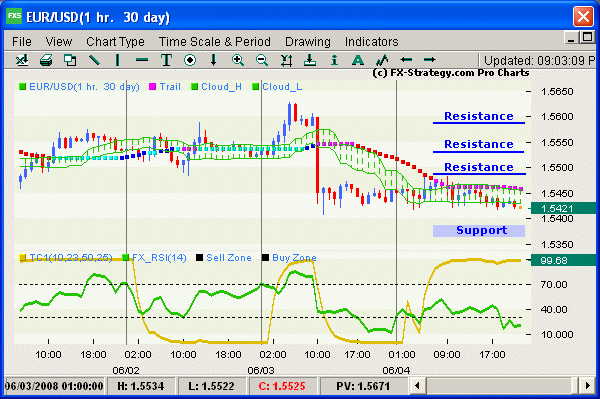Select the down arrow marker tool
Screen dimensions: 600x399
point(214,60)
